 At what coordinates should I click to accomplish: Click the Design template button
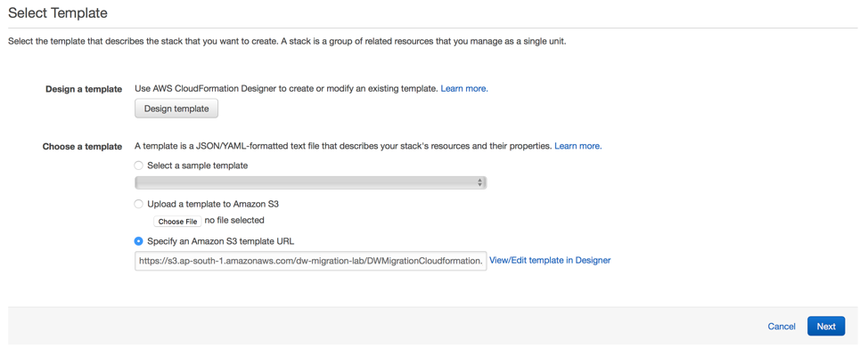point(176,109)
